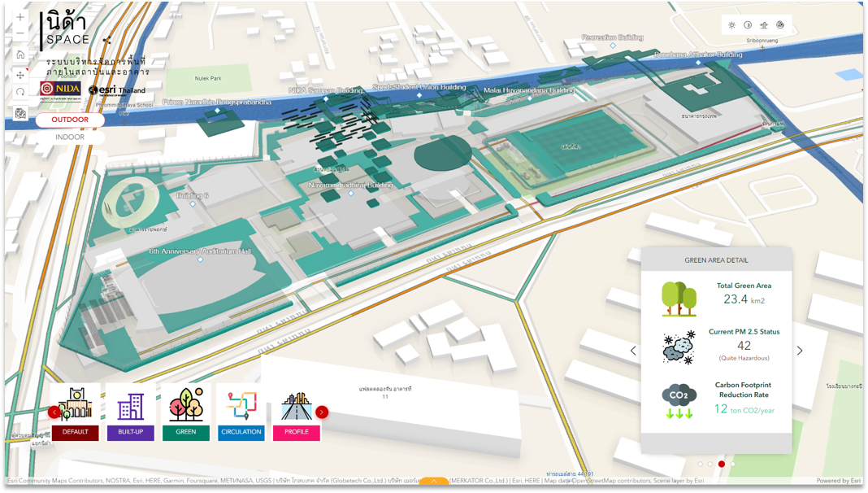868x493 pixels.
Task: Click the GREEN trees icon
Action: click(x=186, y=404)
